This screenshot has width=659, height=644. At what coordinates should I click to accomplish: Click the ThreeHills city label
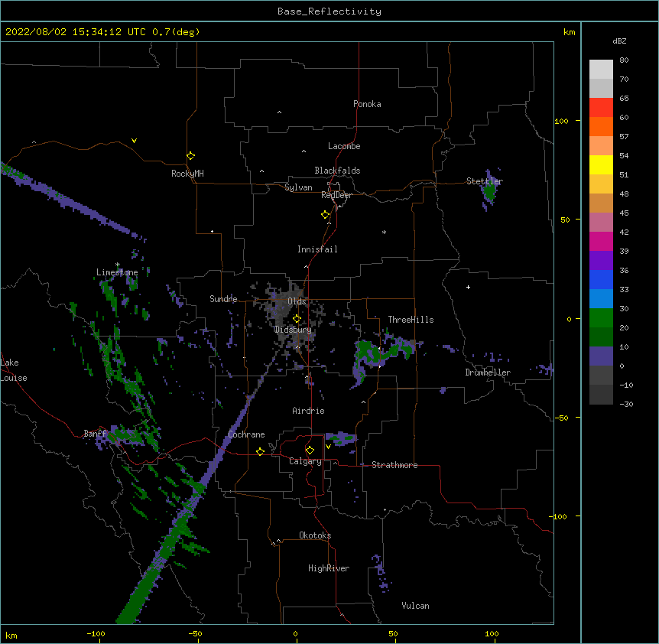pos(411,320)
